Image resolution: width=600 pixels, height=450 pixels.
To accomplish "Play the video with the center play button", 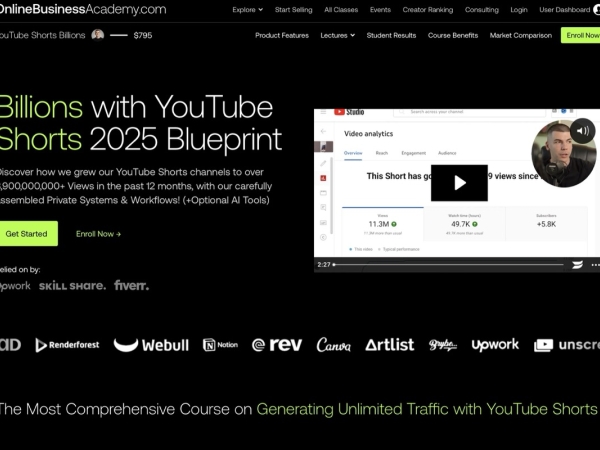I will (x=459, y=183).
